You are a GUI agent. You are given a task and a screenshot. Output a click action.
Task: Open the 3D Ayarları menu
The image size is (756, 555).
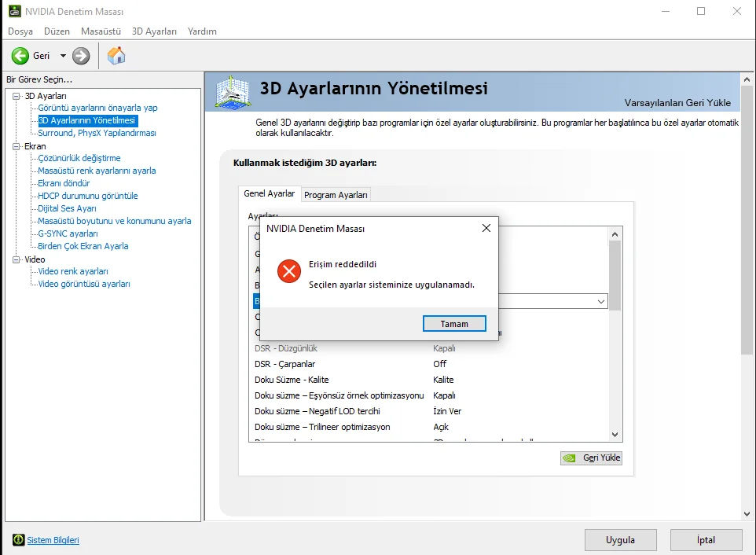[x=154, y=31]
